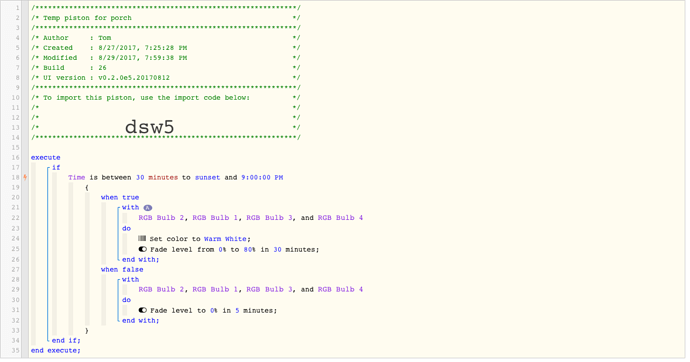
Task: Select the Warm White color value
Action: [225, 239]
